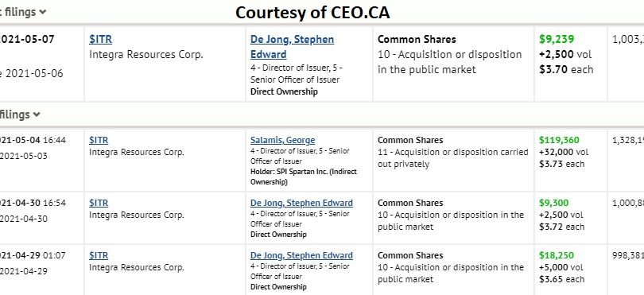Select the $9,300 transaction amount

(553, 203)
